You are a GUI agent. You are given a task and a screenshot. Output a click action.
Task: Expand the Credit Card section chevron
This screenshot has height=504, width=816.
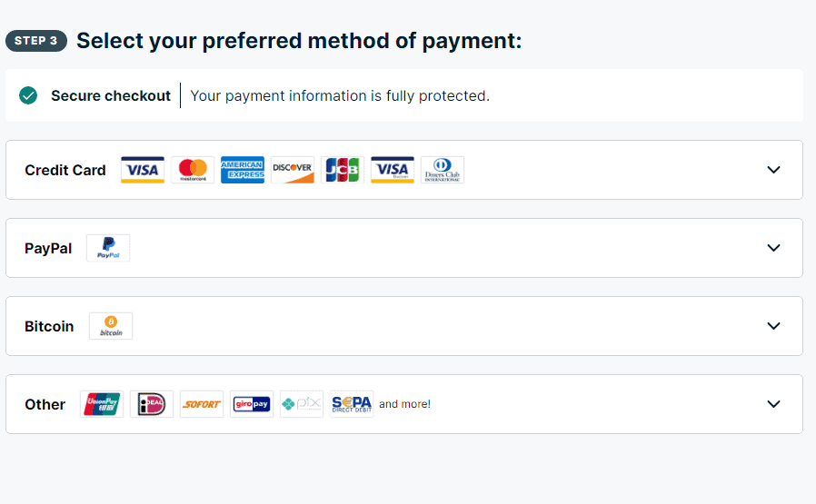774,170
